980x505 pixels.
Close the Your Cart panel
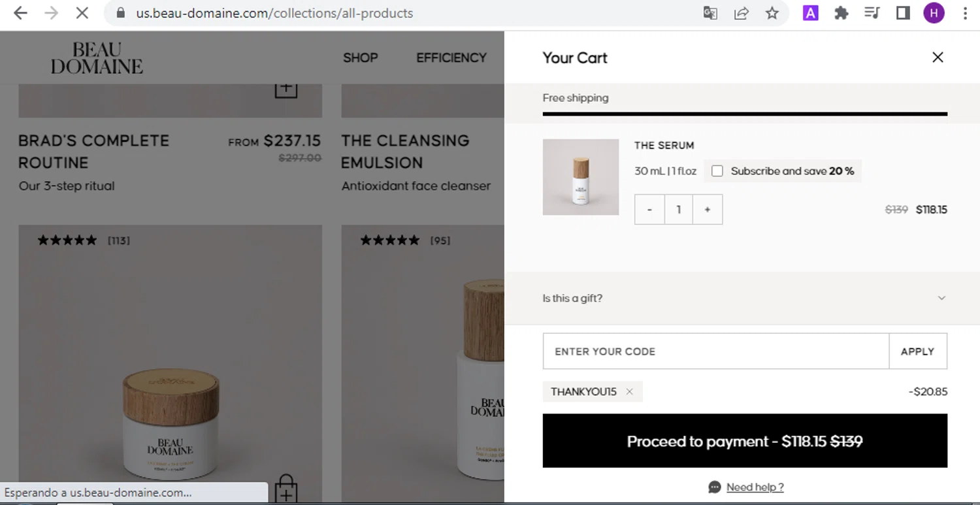(938, 57)
